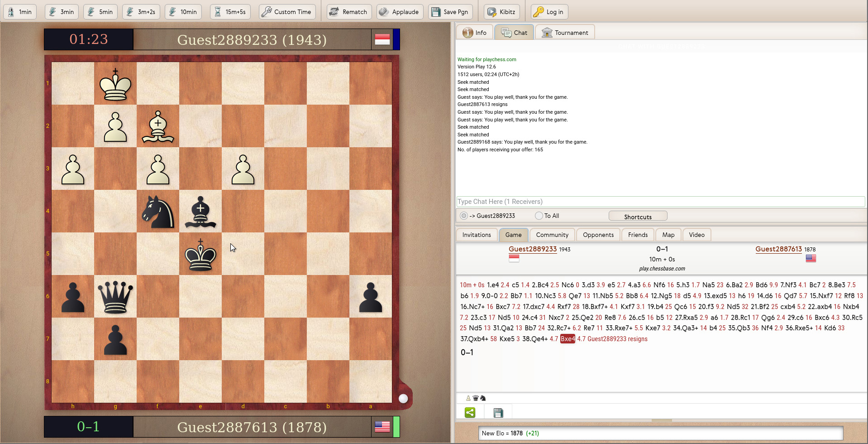
Task: Select the To All radio button
Action: pos(539,216)
